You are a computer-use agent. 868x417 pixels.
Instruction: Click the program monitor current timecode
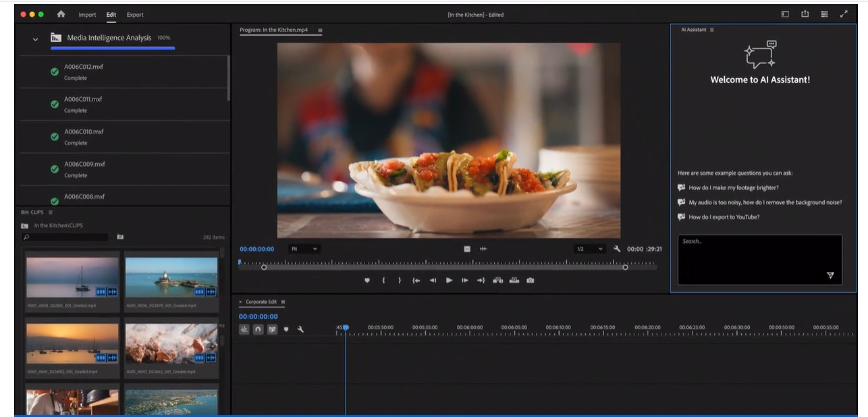click(256, 249)
